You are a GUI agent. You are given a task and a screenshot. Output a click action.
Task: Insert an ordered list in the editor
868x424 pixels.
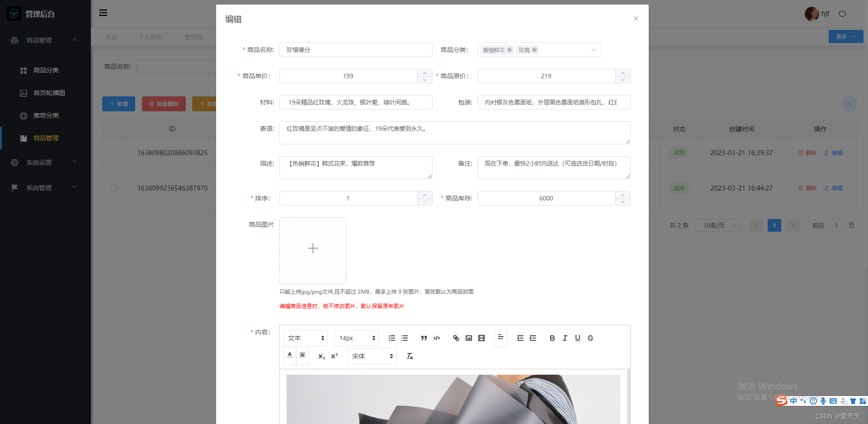point(392,338)
